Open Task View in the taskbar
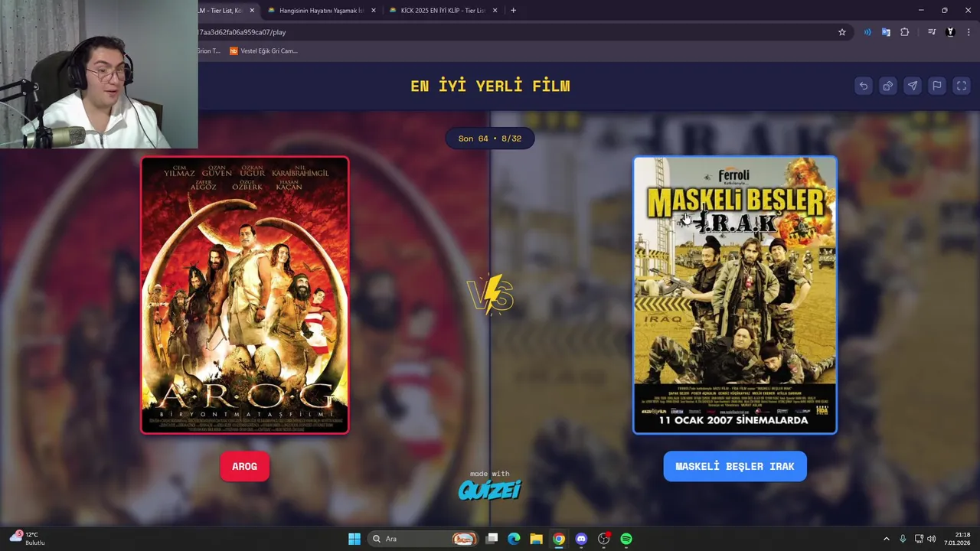The height and width of the screenshot is (551, 980). point(492,539)
